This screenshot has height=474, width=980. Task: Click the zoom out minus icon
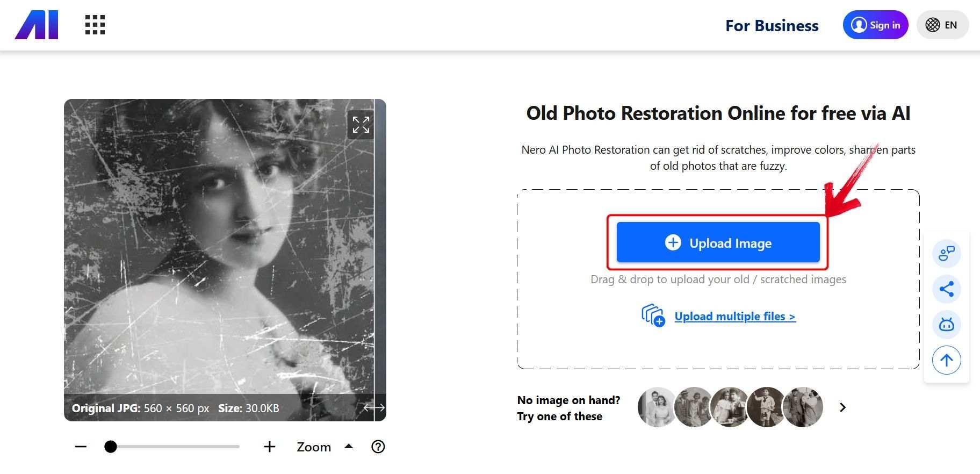81,447
